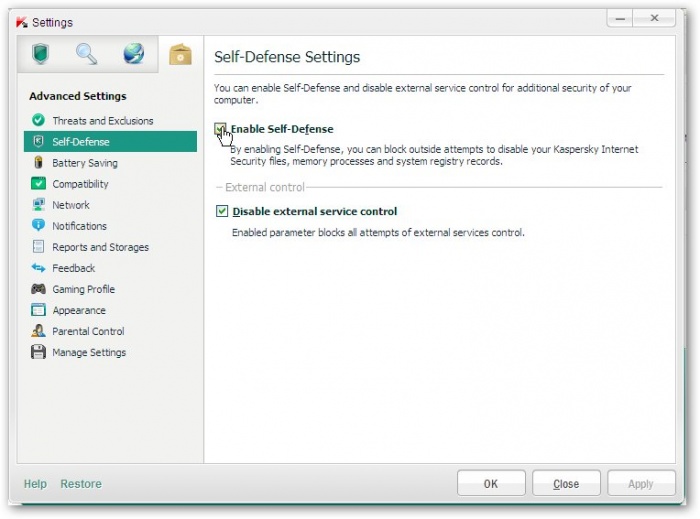This screenshot has height=519, width=700.
Task: Click the Parental Control person icon
Action: click(38, 331)
